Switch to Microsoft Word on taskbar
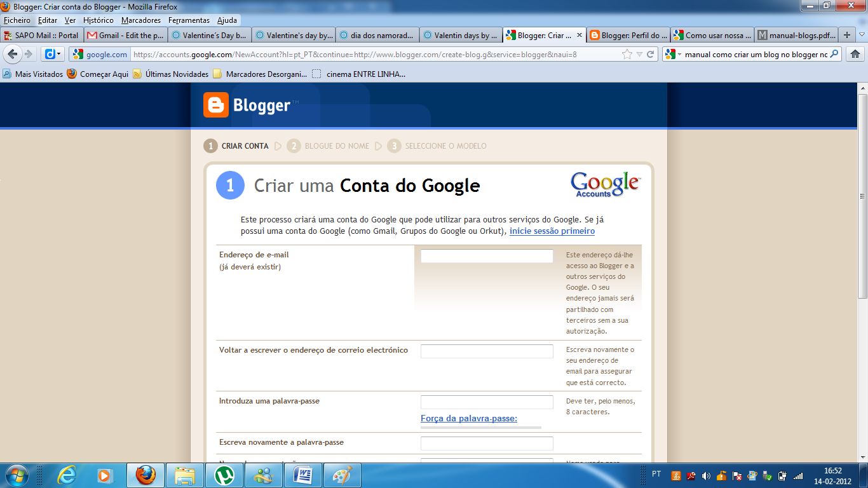Viewport: 868px width, 488px height. (x=302, y=475)
